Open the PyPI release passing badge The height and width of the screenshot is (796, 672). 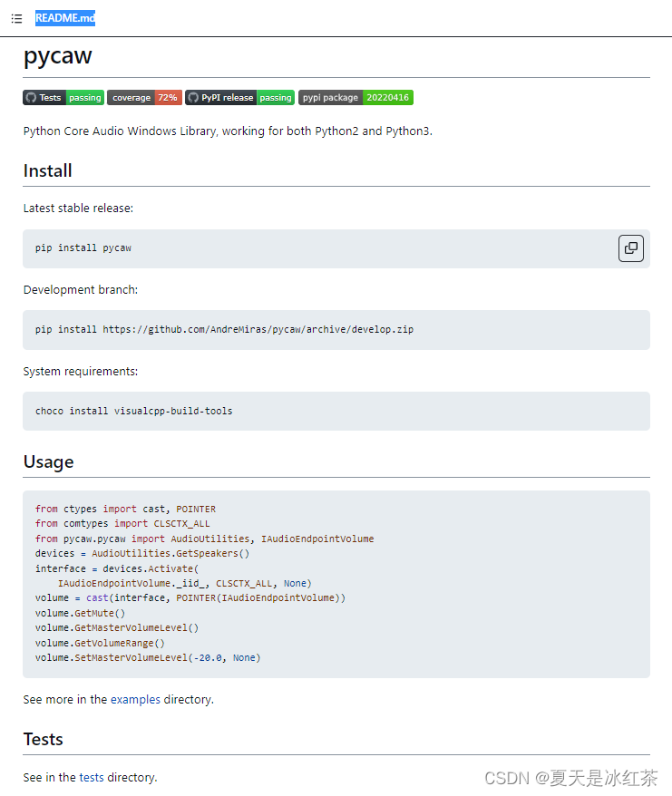click(239, 98)
